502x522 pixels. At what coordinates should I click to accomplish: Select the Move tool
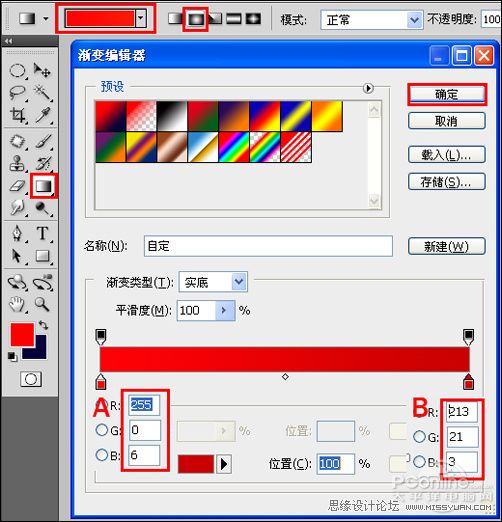(x=42, y=71)
